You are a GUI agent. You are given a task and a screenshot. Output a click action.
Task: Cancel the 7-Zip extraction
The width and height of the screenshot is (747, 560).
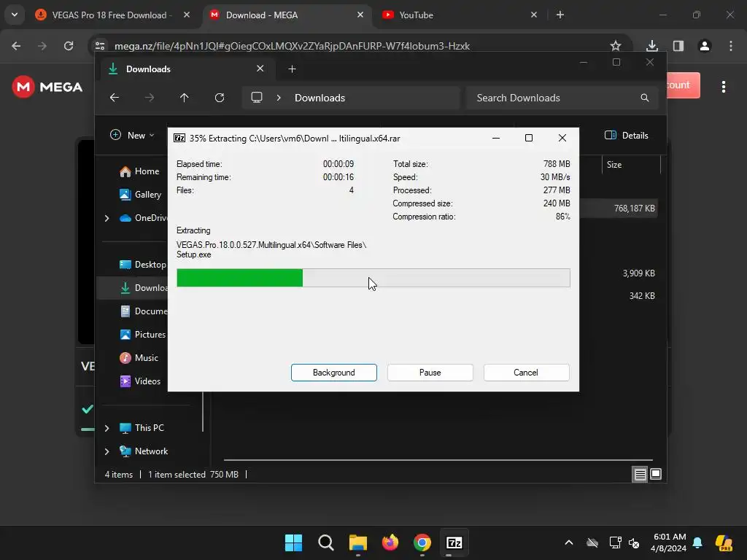point(526,373)
